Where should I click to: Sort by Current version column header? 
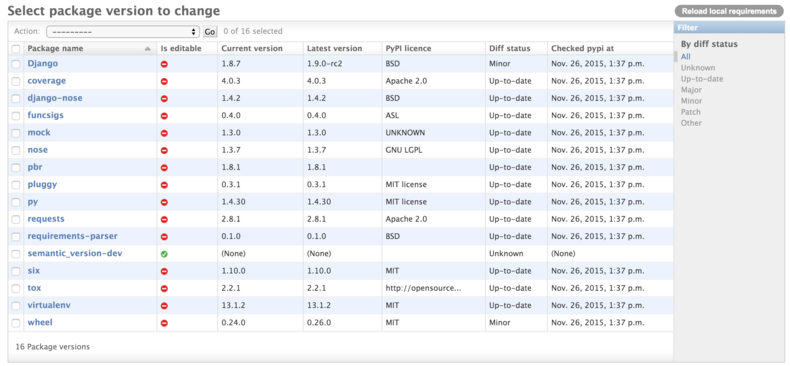[252, 48]
